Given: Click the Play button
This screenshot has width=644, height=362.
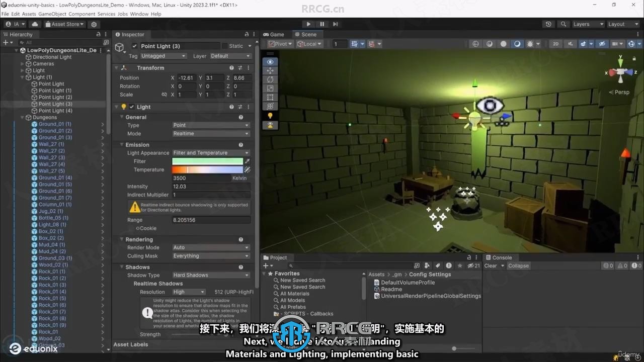Looking at the screenshot, I should click(x=308, y=24).
